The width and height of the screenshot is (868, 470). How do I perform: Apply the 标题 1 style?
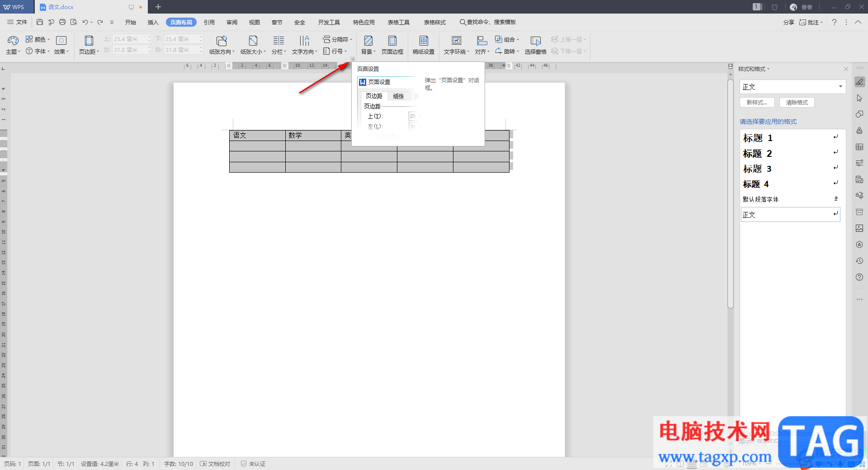(790, 138)
